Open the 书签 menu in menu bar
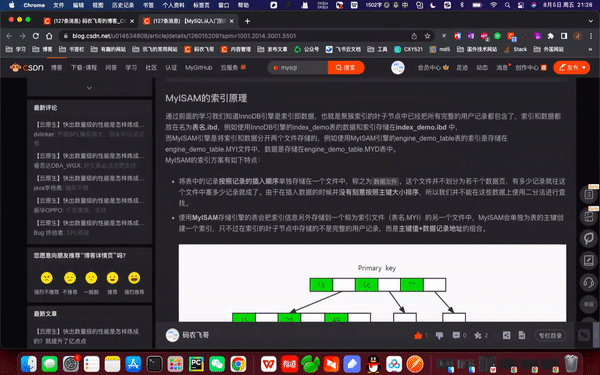 (x=148, y=5)
